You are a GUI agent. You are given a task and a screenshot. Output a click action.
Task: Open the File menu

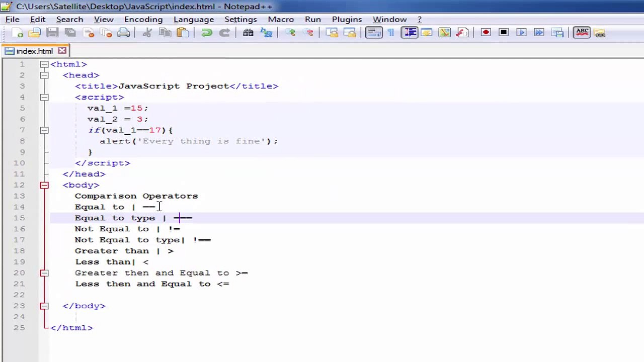pyautogui.click(x=12, y=19)
